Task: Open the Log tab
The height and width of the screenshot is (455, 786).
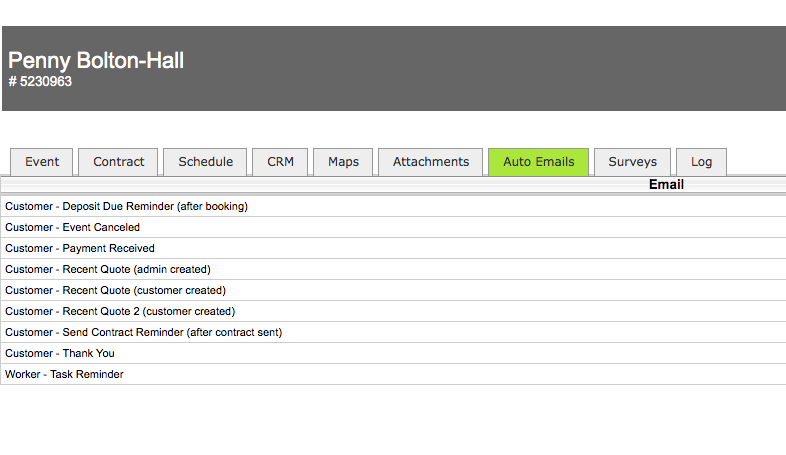Action: pyautogui.click(x=701, y=162)
